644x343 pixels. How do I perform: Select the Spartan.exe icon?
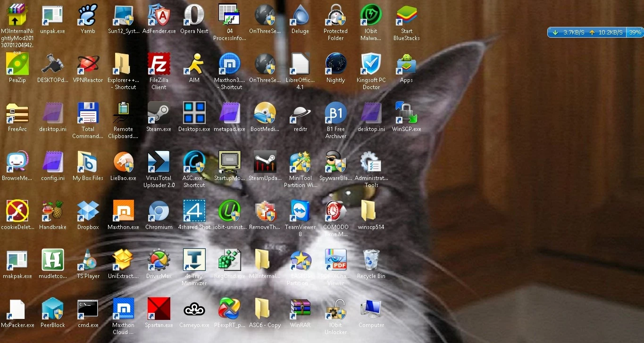pyautogui.click(x=159, y=309)
